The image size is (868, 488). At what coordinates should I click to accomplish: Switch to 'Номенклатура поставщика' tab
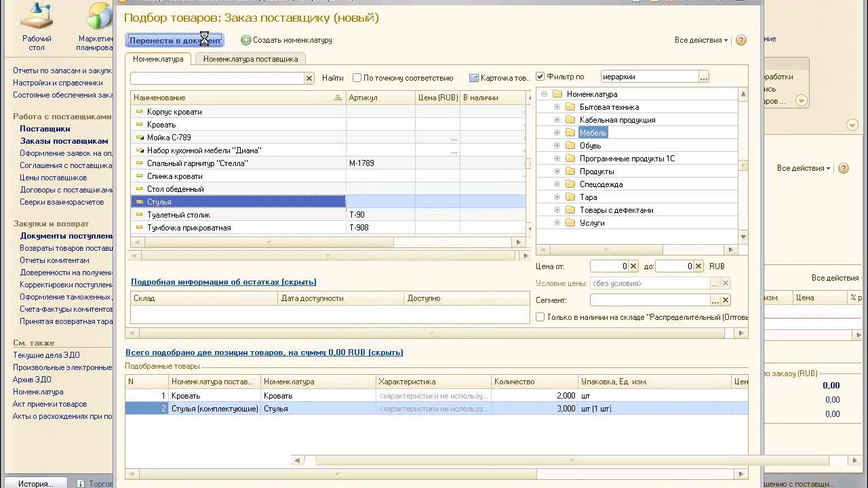click(250, 59)
